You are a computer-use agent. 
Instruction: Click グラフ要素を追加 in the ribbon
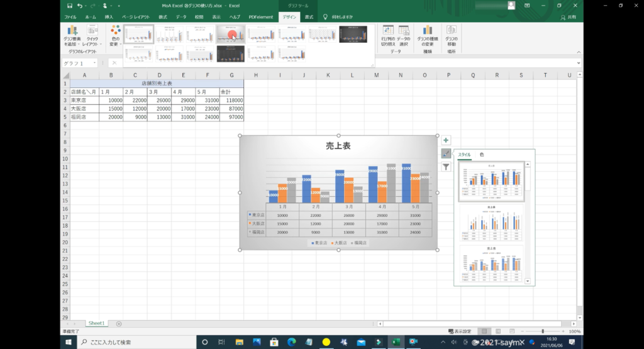pos(72,36)
